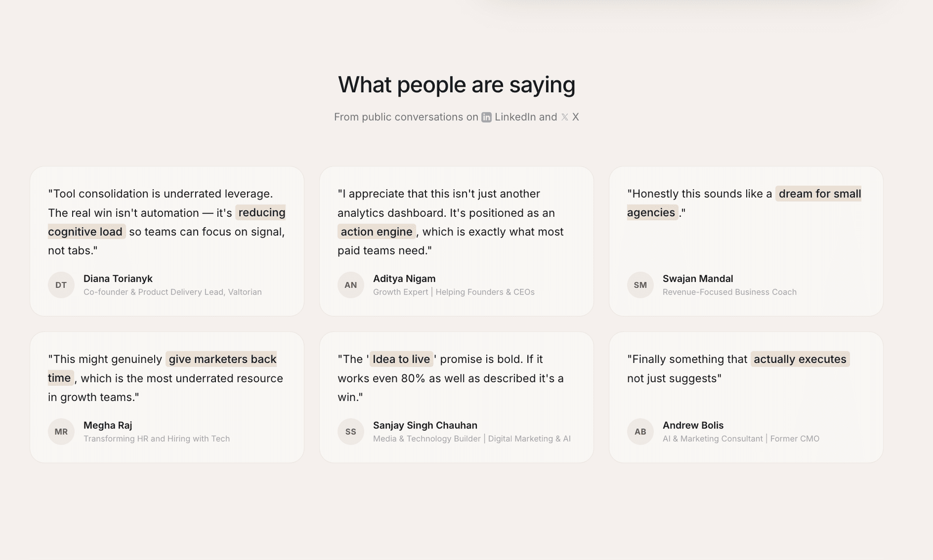Viewport: 933px width, 560px height.
Task: Click the highlighted phrase "dream for small"
Action: point(819,193)
